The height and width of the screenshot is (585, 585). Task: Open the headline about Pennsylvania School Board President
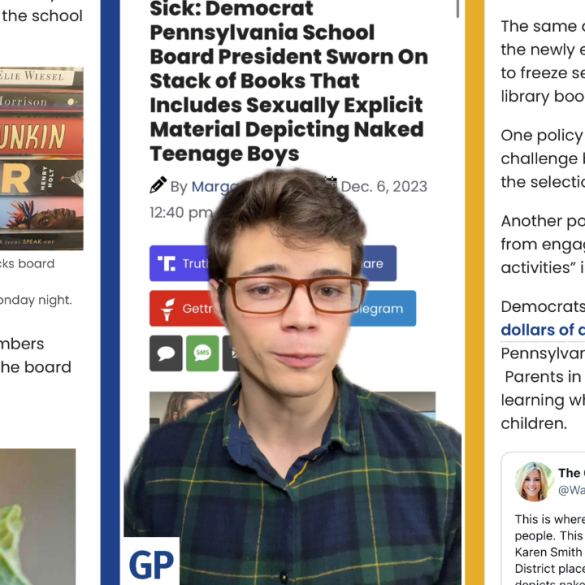(289, 81)
